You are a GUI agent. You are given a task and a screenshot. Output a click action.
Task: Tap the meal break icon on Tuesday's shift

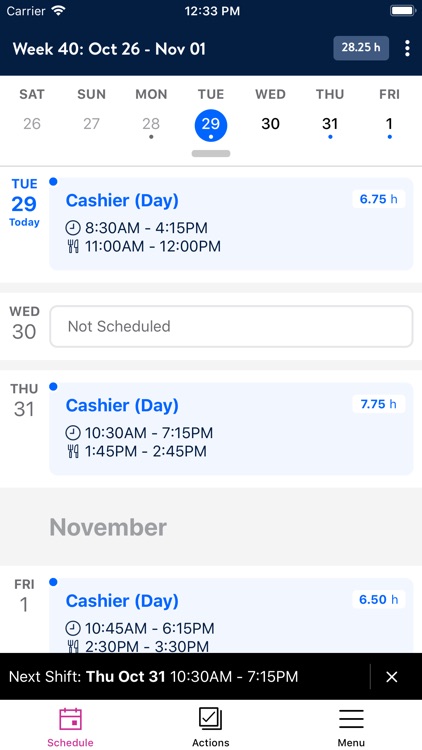pos(73,246)
